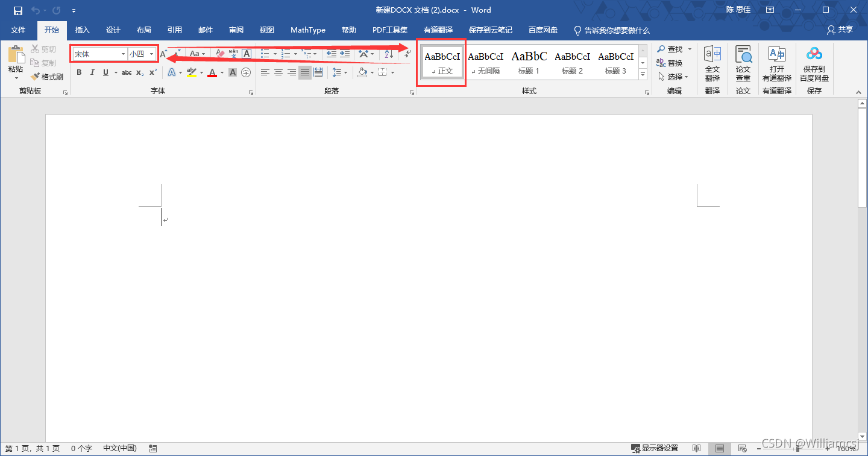Click the Enclosed Character 字 icon

pos(246,72)
